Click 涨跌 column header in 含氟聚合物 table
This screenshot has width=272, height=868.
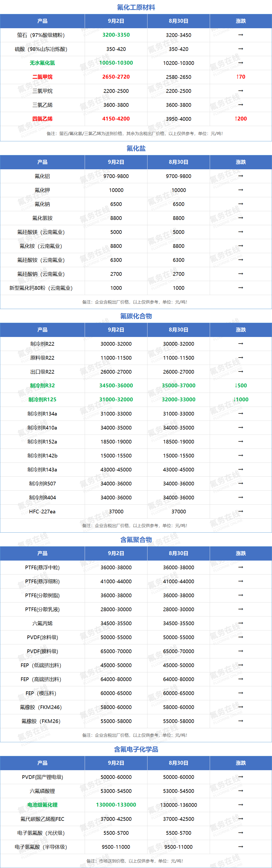[241, 553]
